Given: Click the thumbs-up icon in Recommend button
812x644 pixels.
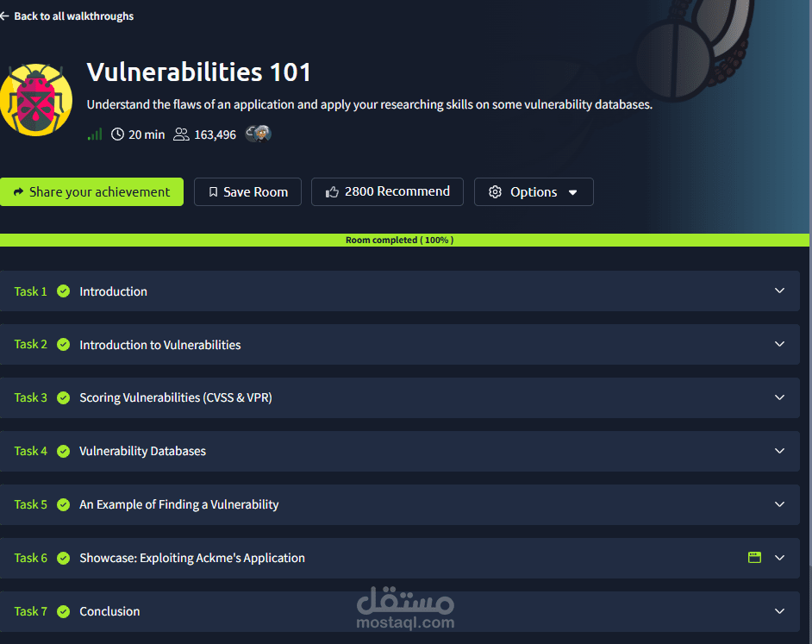Looking at the screenshot, I should click(x=331, y=191).
